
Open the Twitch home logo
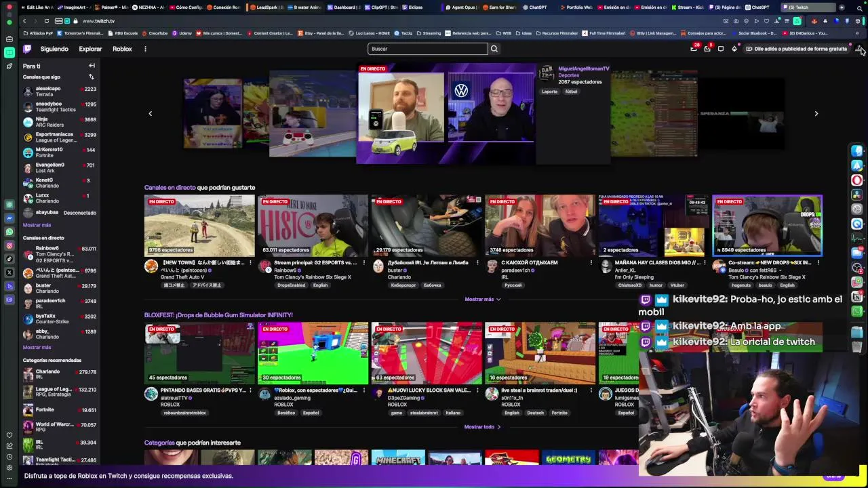(27, 49)
